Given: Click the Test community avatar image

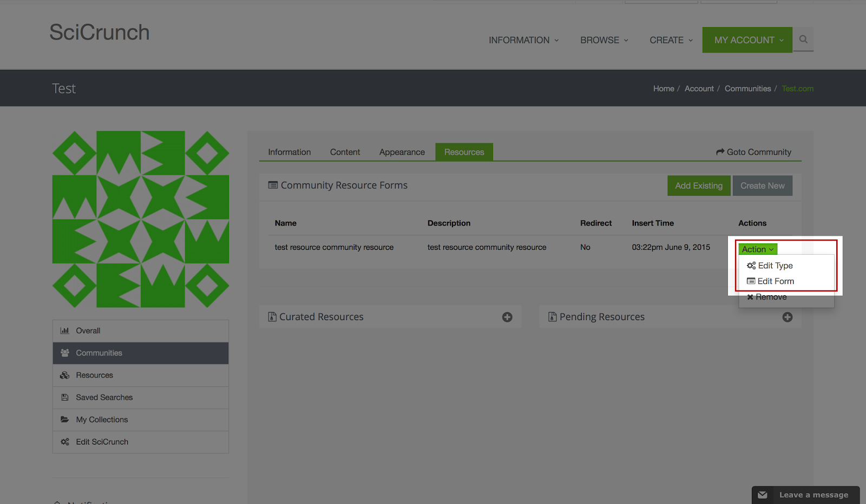Looking at the screenshot, I should point(141,219).
